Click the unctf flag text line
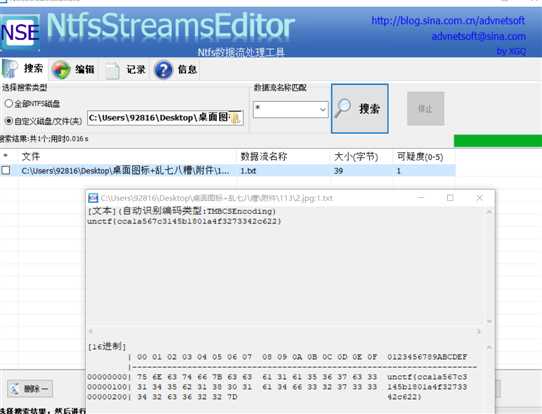542x414 pixels. coord(184,221)
